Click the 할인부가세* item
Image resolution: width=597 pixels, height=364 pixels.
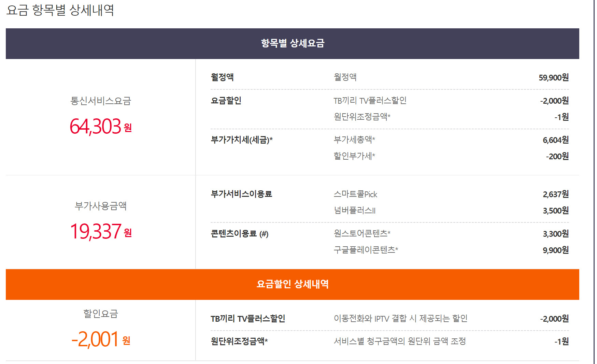point(354,156)
